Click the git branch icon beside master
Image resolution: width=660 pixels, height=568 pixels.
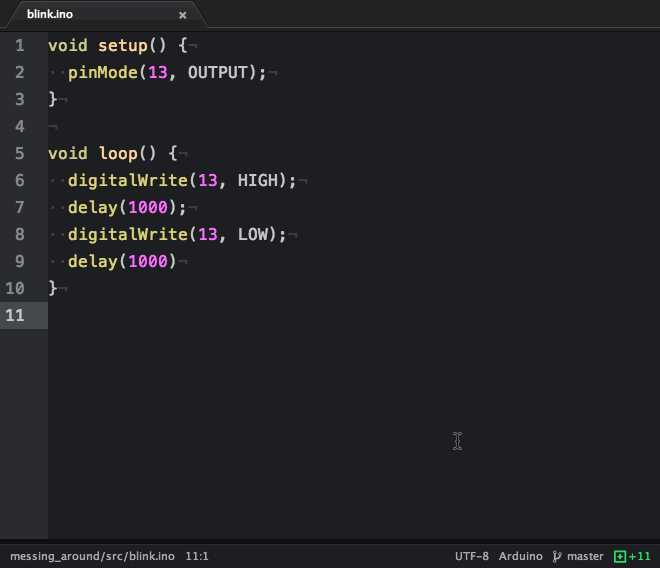click(x=556, y=557)
